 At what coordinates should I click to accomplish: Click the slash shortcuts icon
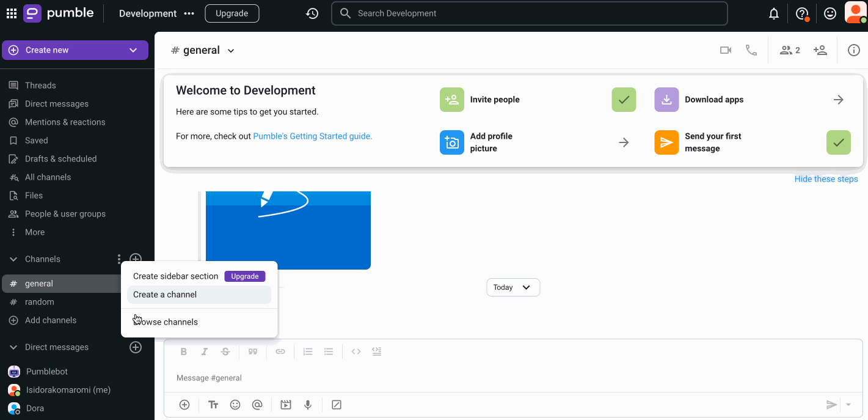pos(336,405)
